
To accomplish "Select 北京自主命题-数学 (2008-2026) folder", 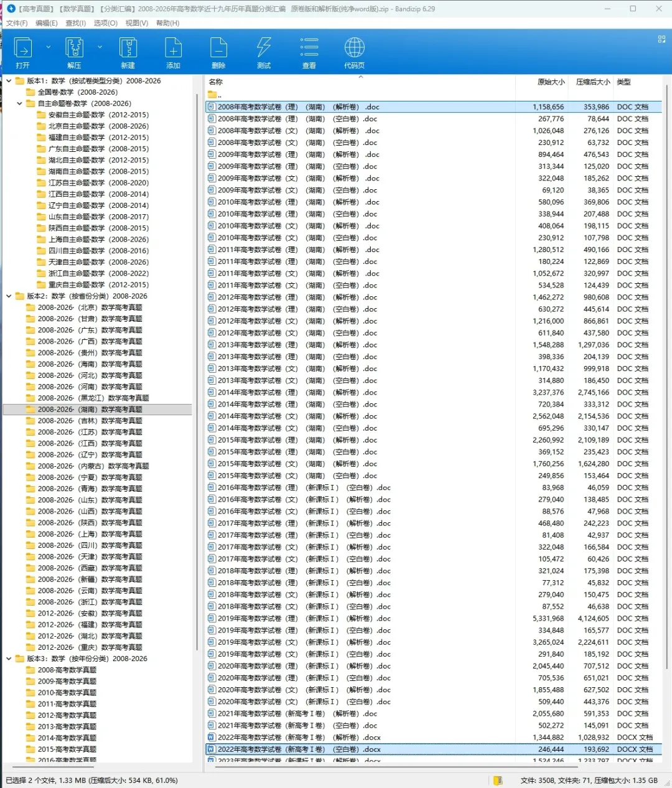I will click(x=98, y=126).
